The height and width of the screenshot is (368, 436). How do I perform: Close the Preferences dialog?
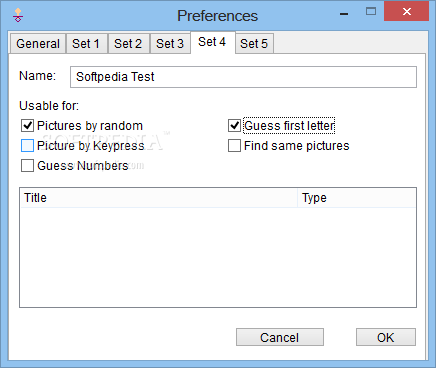[x=406, y=12]
